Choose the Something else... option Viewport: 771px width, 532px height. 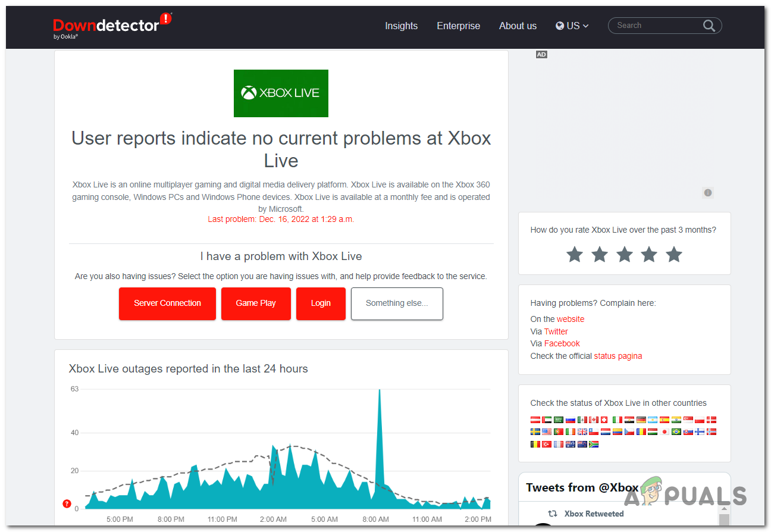tap(397, 303)
